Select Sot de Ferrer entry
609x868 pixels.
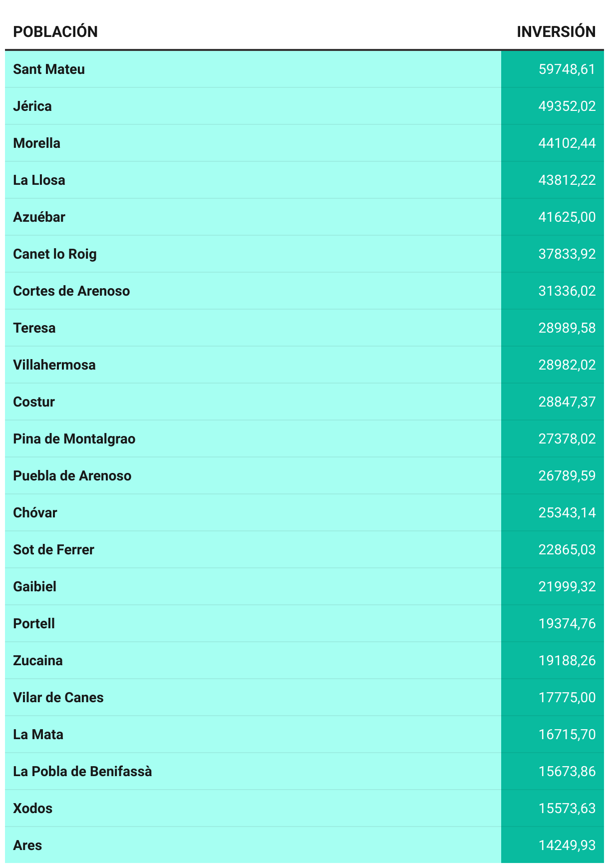(x=53, y=549)
